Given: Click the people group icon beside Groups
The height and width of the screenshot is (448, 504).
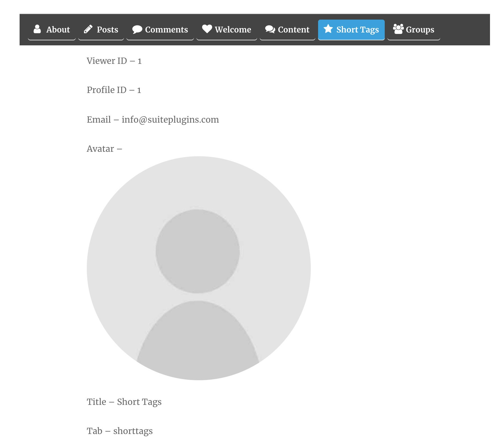Looking at the screenshot, I should pos(398,29).
